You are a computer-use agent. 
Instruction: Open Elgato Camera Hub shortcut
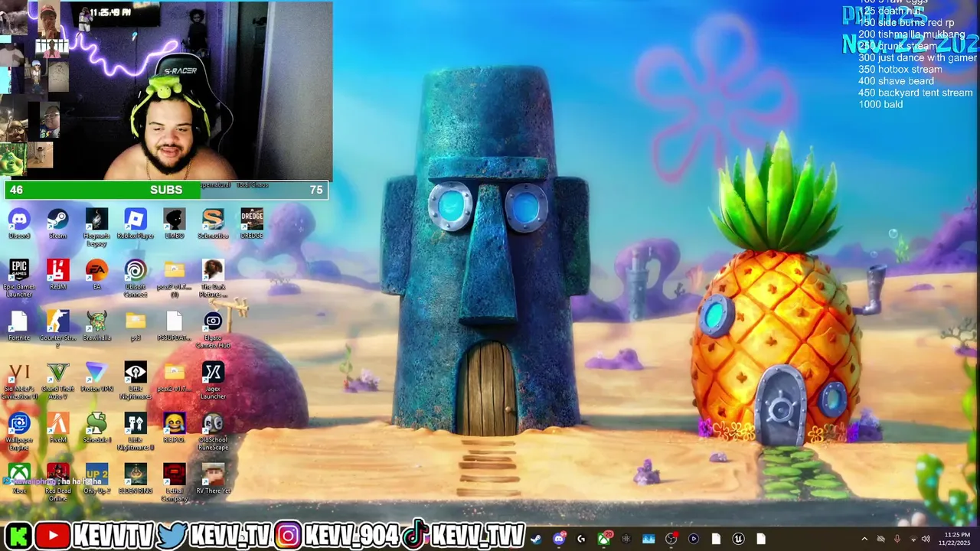pyautogui.click(x=213, y=330)
